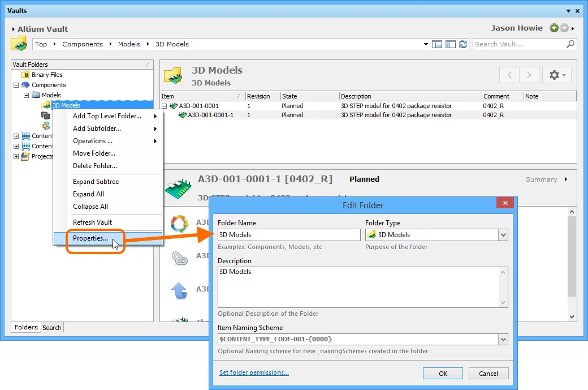Screen dimensions: 588x390
Task: Click the chain link icon in item details
Action: coord(180,258)
